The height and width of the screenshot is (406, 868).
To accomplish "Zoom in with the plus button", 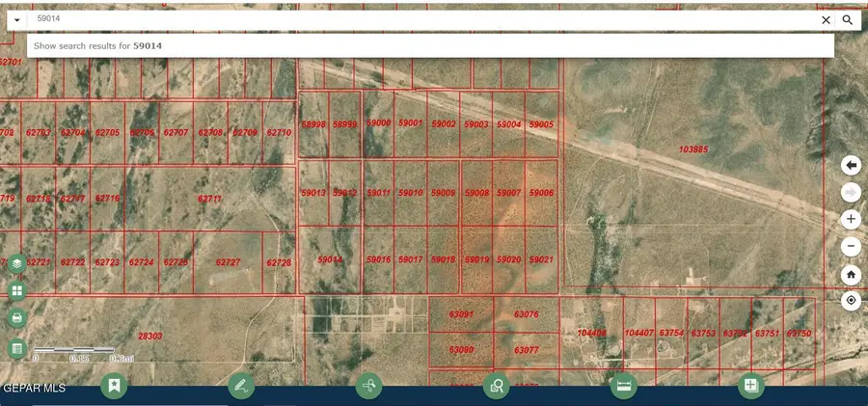I will point(851,219).
